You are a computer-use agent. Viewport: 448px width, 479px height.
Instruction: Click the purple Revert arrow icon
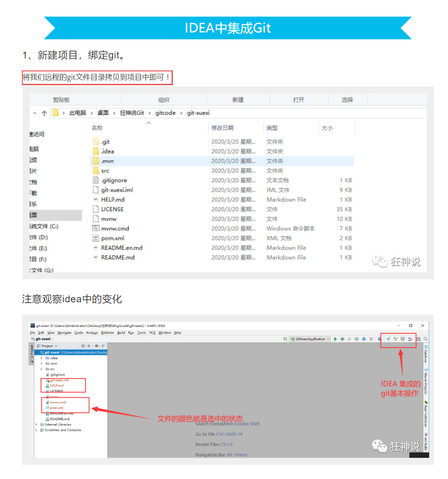click(x=410, y=339)
